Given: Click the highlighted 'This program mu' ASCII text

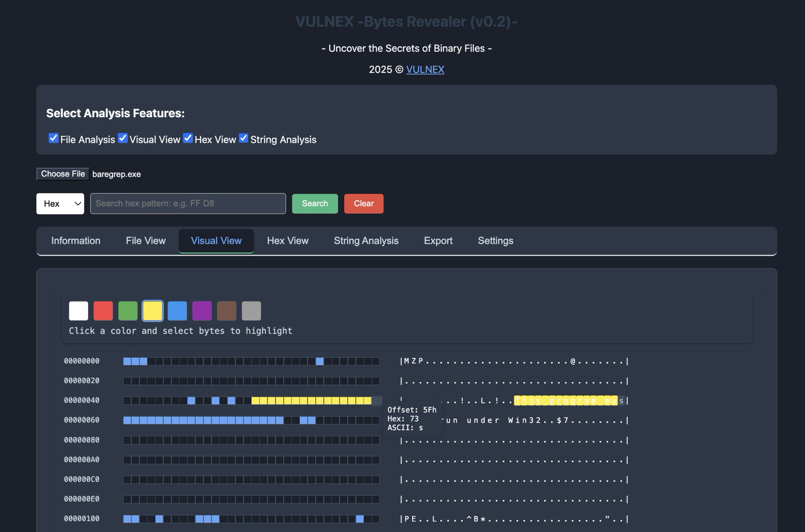Looking at the screenshot, I should coord(566,401).
